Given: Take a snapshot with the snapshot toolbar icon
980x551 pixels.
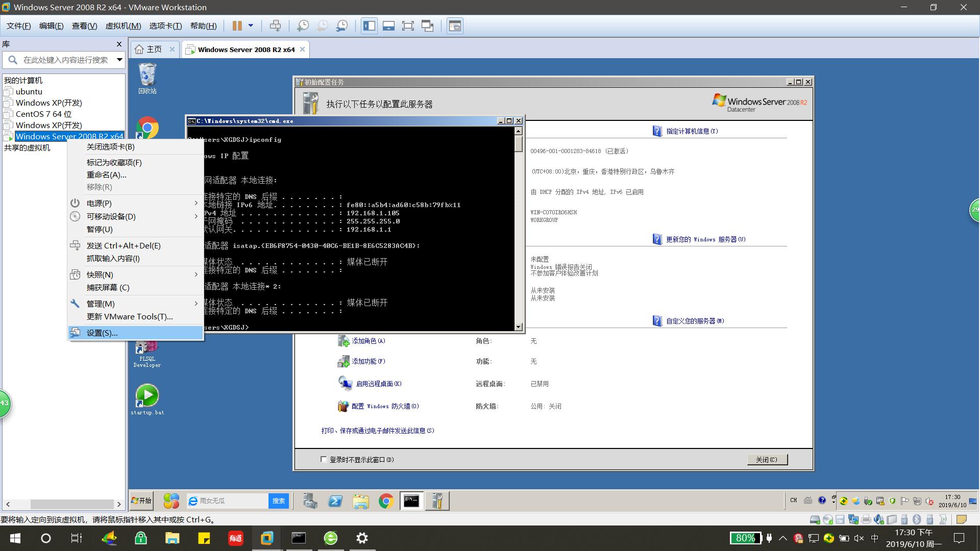Looking at the screenshot, I should (x=303, y=26).
